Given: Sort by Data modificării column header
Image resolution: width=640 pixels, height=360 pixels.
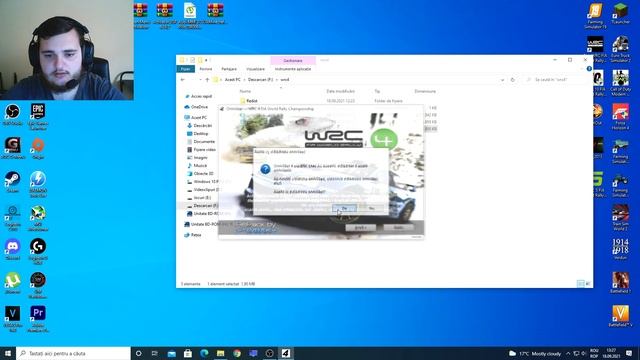Looking at the screenshot, I should [340, 91].
